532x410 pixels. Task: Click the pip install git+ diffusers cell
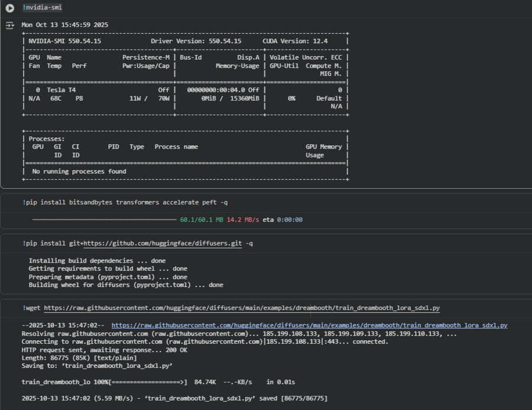53,244
